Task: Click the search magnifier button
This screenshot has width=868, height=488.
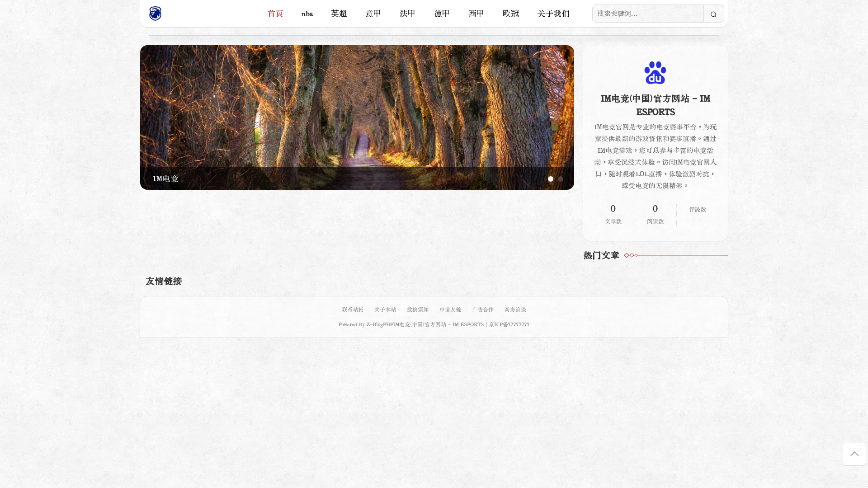Action: 713,14
